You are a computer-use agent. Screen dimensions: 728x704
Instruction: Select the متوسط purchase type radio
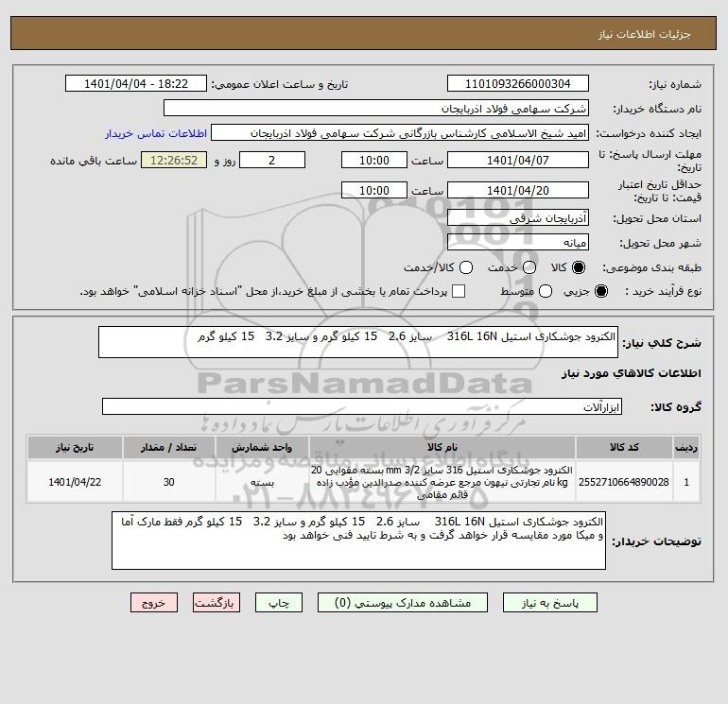(546, 291)
